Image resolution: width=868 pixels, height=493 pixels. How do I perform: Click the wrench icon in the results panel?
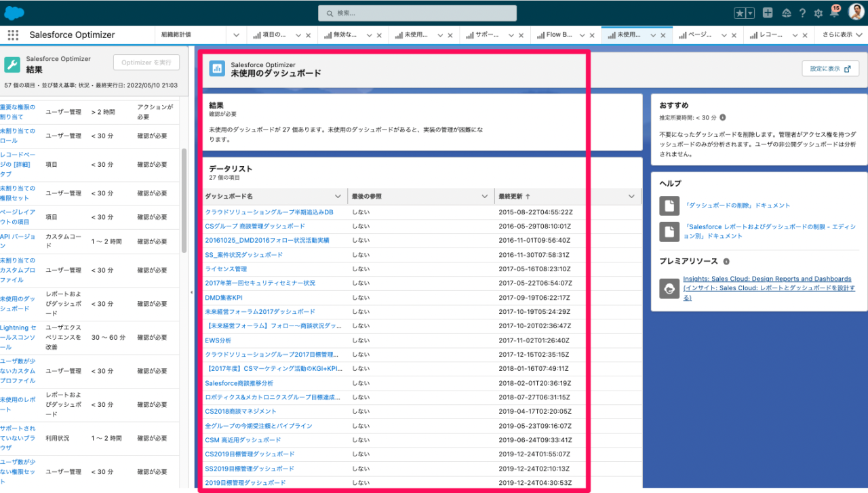pos(12,64)
